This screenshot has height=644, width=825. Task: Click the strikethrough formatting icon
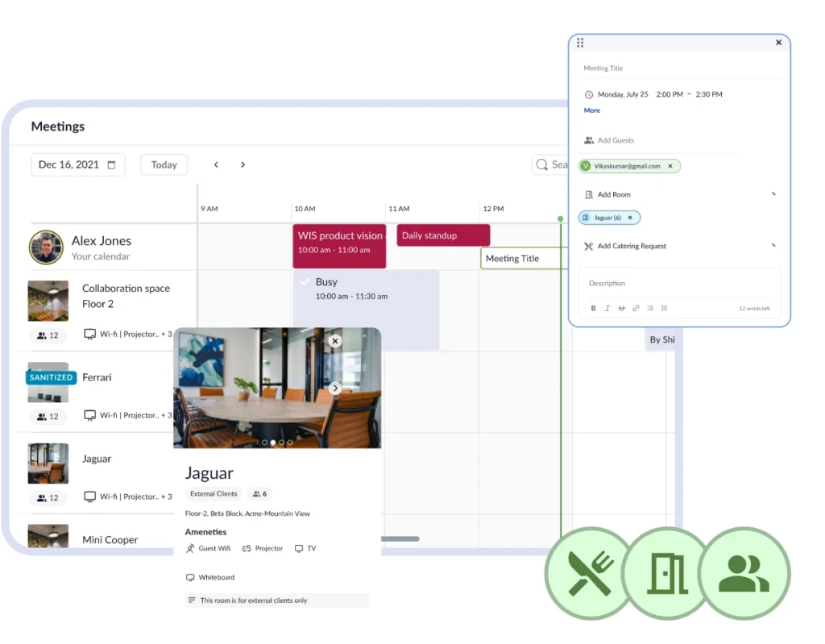621,308
